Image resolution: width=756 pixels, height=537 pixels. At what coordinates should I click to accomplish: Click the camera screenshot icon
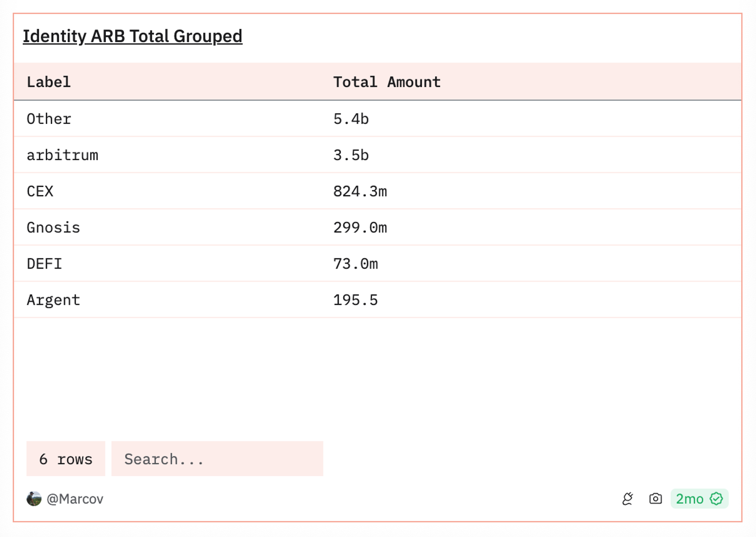(x=655, y=499)
